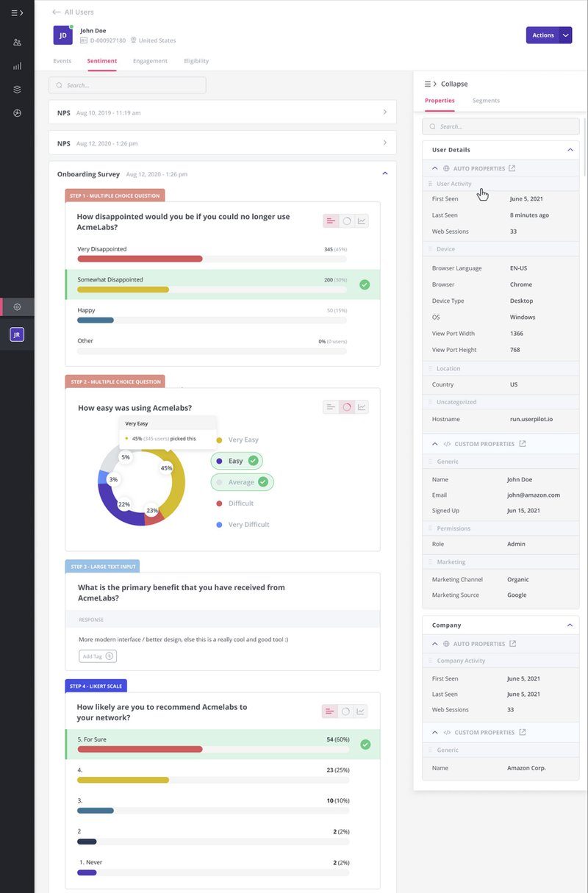
Task: Click the plus icon on Add Tag
Action: click(x=110, y=656)
